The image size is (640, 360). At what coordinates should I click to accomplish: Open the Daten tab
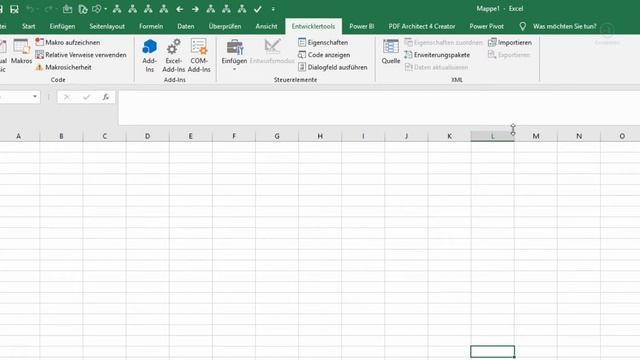click(186, 26)
